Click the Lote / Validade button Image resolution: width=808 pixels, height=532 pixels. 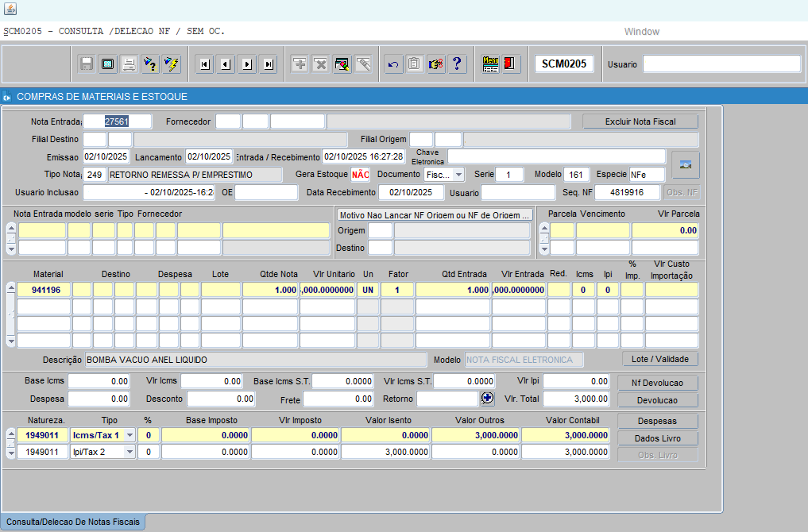tap(659, 359)
